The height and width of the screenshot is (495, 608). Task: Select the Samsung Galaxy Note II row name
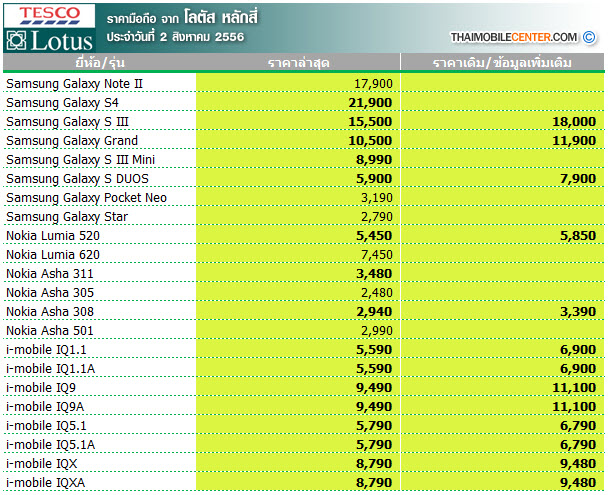(74, 84)
